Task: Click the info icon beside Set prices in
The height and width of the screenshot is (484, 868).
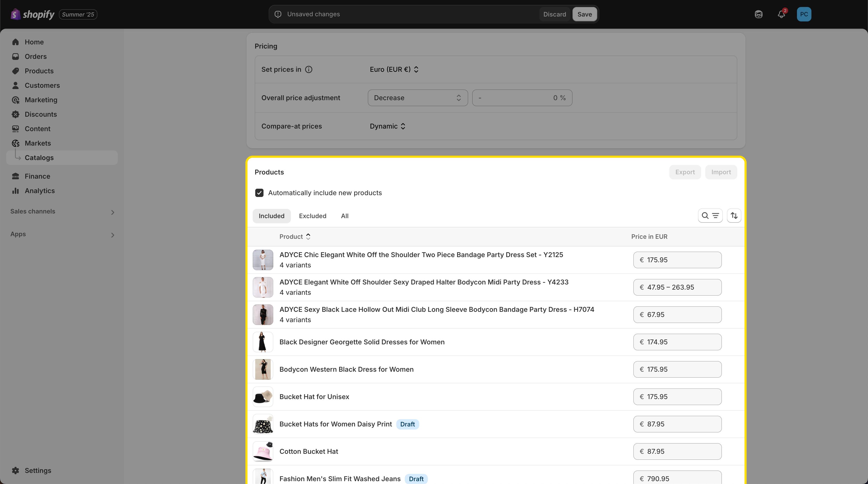Action: click(309, 70)
